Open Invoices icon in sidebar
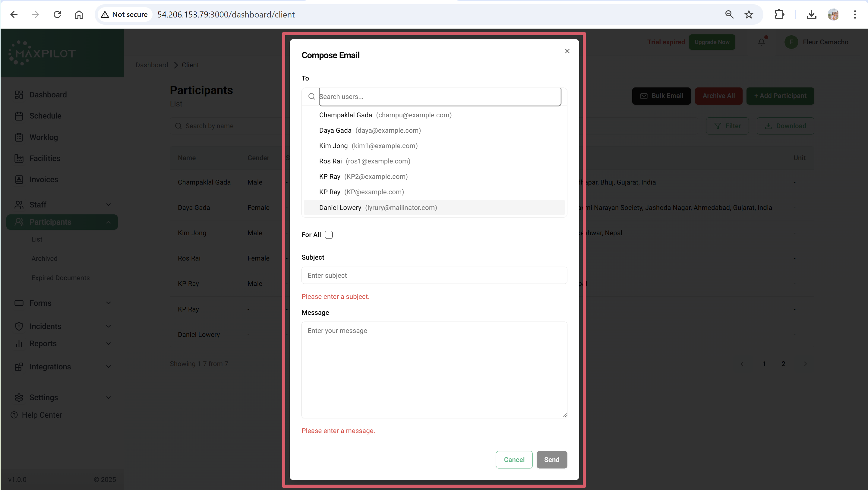 (19, 180)
